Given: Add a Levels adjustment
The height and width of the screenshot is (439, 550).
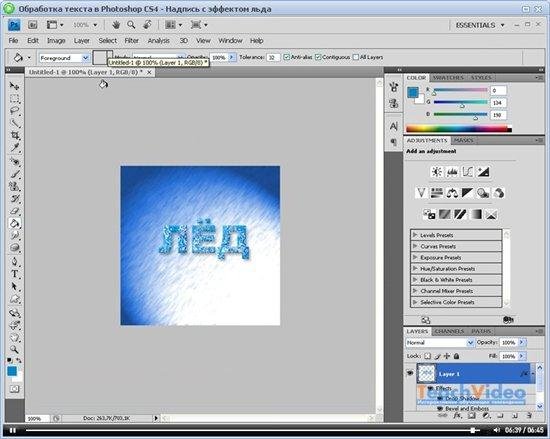Looking at the screenshot, I should (452, 172).
